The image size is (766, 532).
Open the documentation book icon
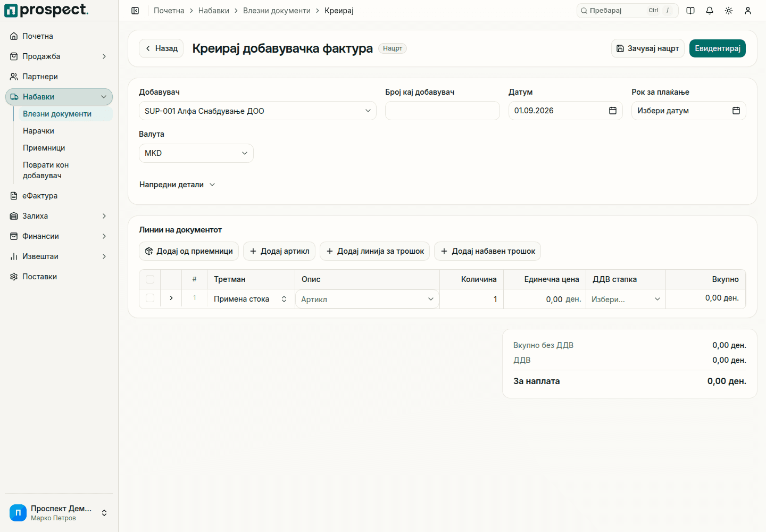[x=690, y=11]
